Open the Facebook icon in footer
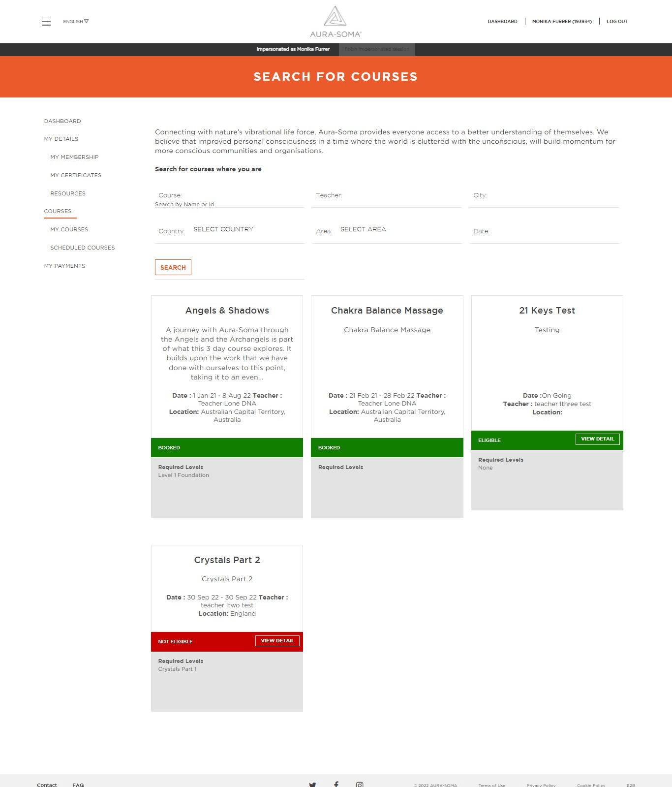 [336, 785]
